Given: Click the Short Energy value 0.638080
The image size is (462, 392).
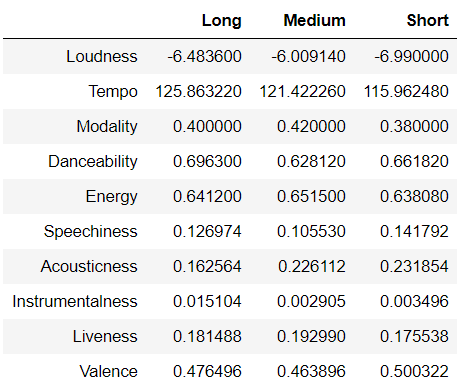Looking at the screenshot, I should (x=414, y=197).
